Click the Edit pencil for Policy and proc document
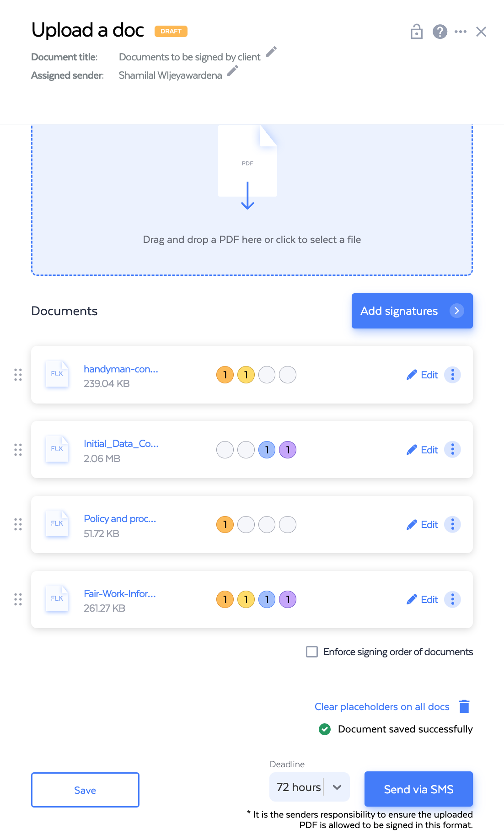Viewport: 504px width, 840px height. coord(412,524)
